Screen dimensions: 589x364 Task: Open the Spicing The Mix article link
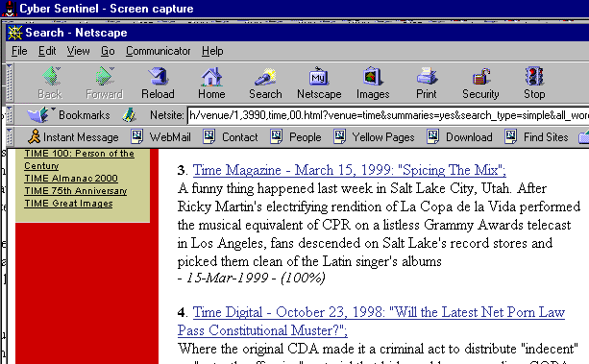350,170
